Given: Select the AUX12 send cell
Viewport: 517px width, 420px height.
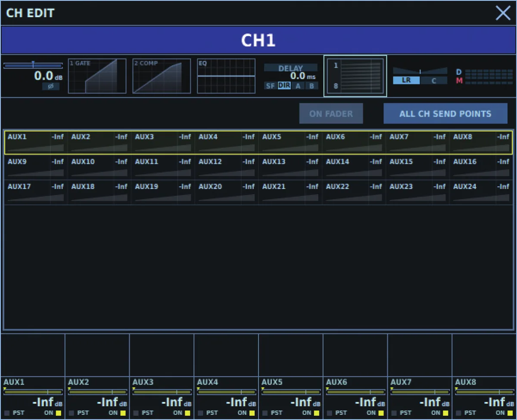Looking at the screenshot, I should coord(227,167).
